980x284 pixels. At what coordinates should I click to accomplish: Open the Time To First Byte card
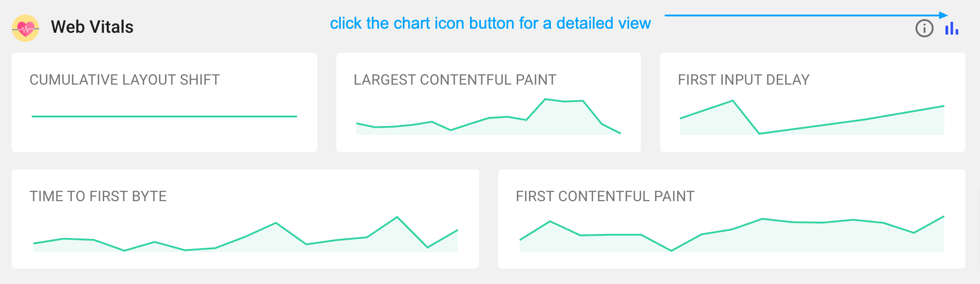click(245, 219)
